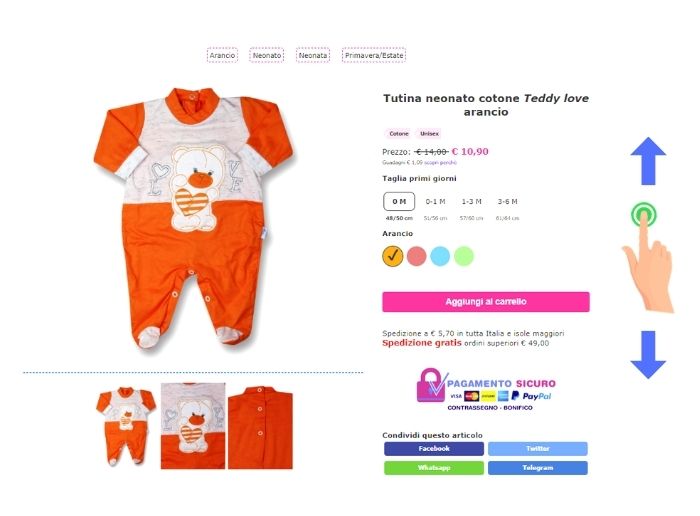
Task: Tap the green touch circle icon
Action: 643,215
